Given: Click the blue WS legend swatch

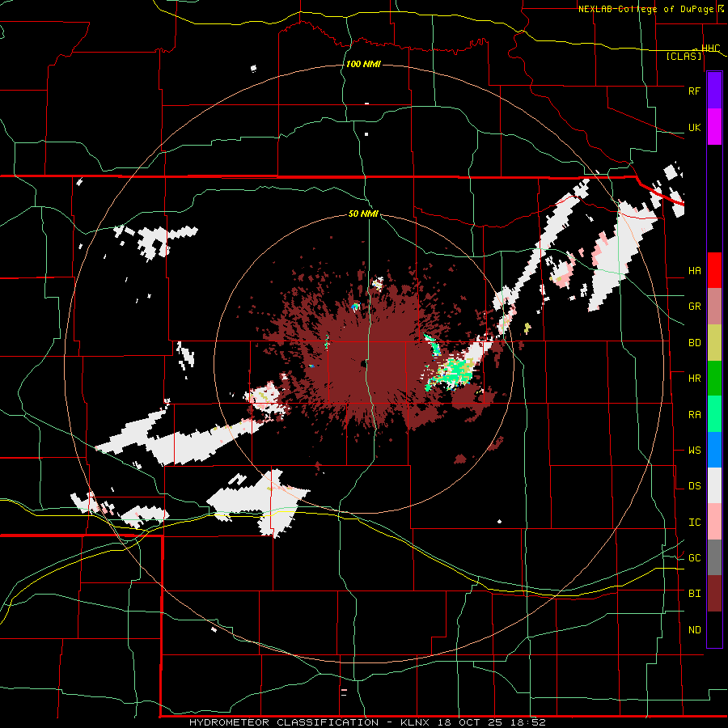Looking at the screenshot, I should coord(714,450).
